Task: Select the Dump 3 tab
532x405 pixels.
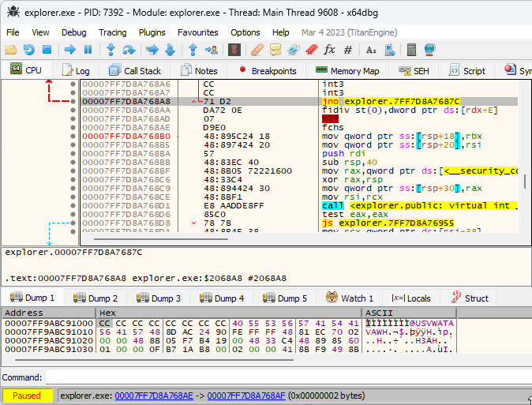Action: [159, 298]
